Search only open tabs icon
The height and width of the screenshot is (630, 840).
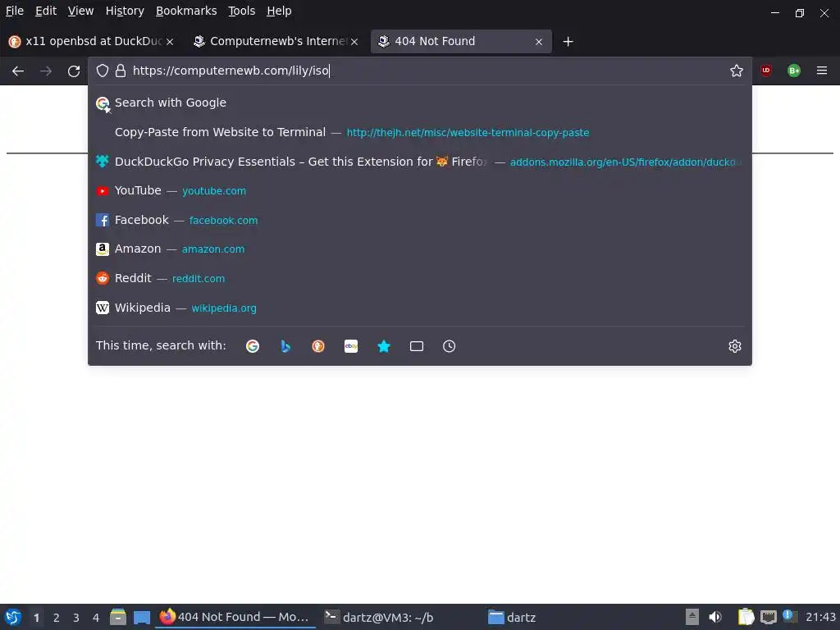tap(416, 346)
